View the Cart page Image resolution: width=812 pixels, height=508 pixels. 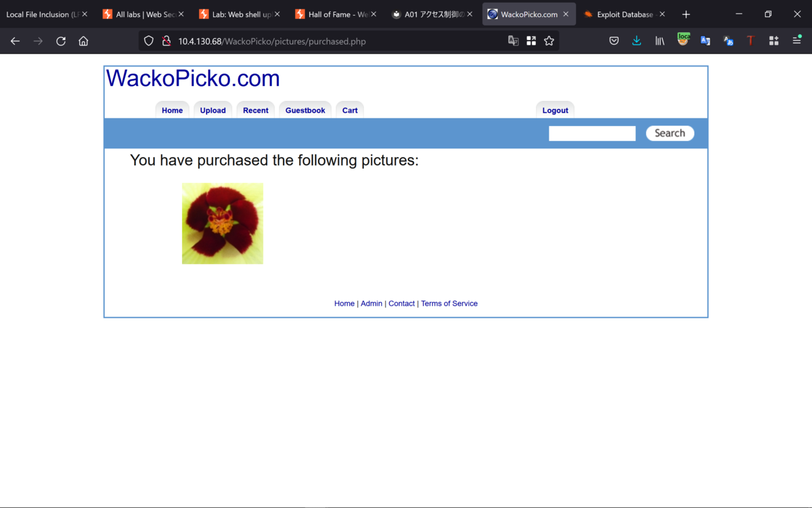(x=350, y=110)
